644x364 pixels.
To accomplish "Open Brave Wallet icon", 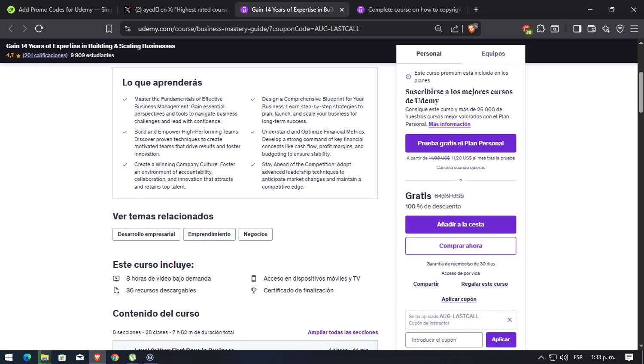I will point(591,29).
